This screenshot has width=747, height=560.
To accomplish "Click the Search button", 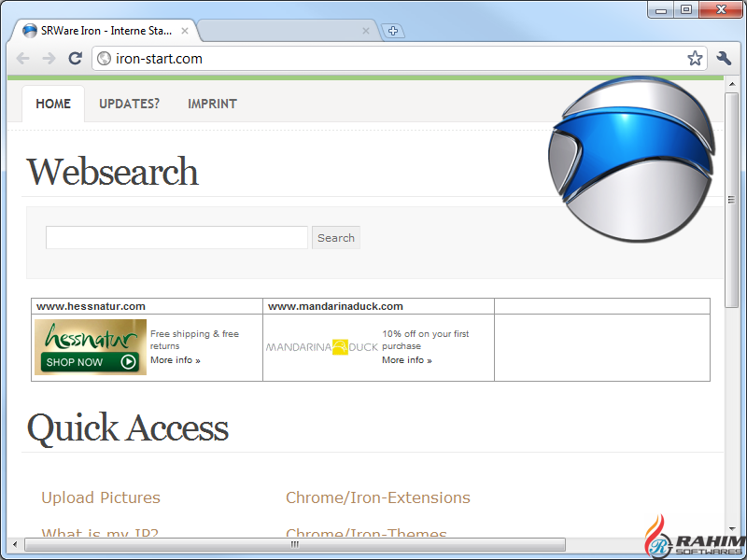I will pos(336,238).
